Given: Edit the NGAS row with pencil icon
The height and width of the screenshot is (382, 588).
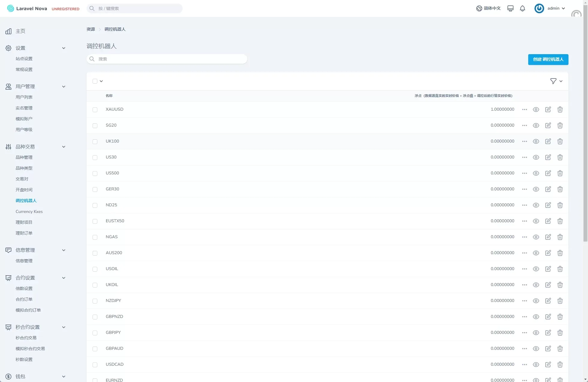Looking at the screenshot, I should 548,237.
